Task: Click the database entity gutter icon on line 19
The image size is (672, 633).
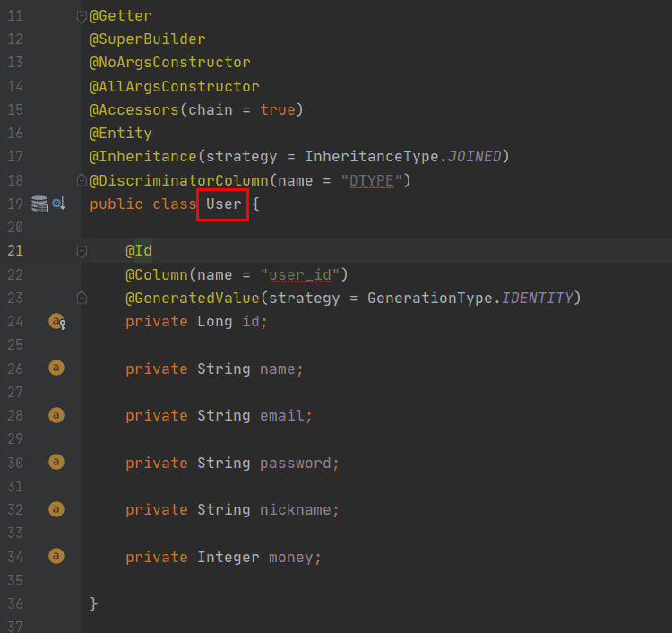Action: 39,204
